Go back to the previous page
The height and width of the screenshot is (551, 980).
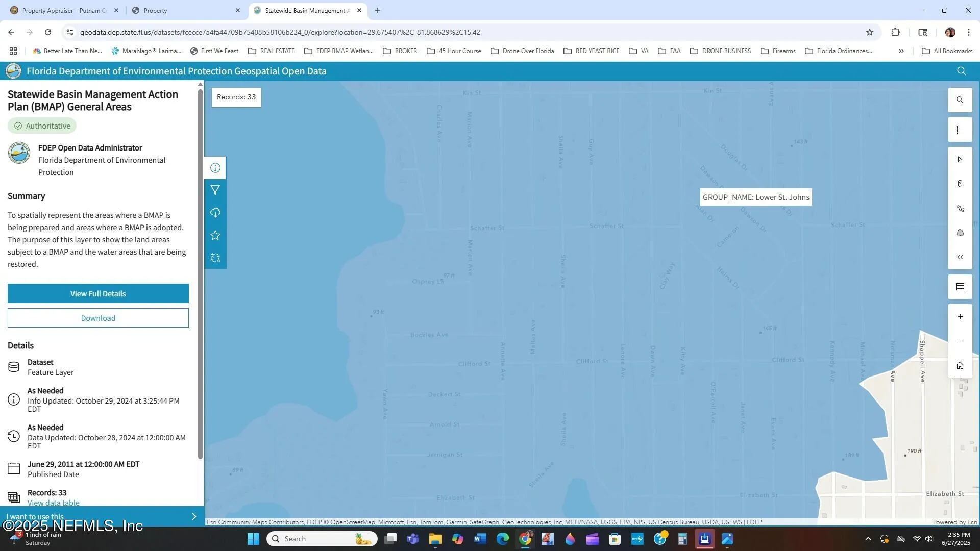11,32
